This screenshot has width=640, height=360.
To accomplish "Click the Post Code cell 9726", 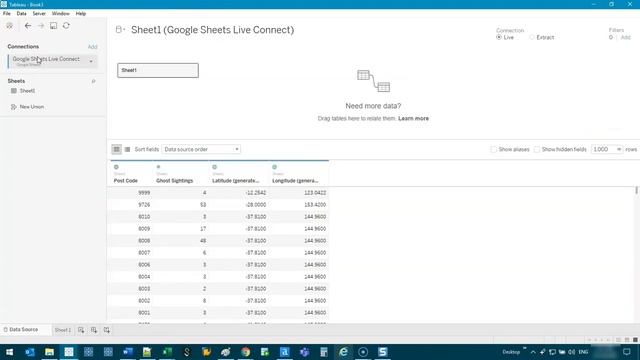I will [x=144, y=204].
